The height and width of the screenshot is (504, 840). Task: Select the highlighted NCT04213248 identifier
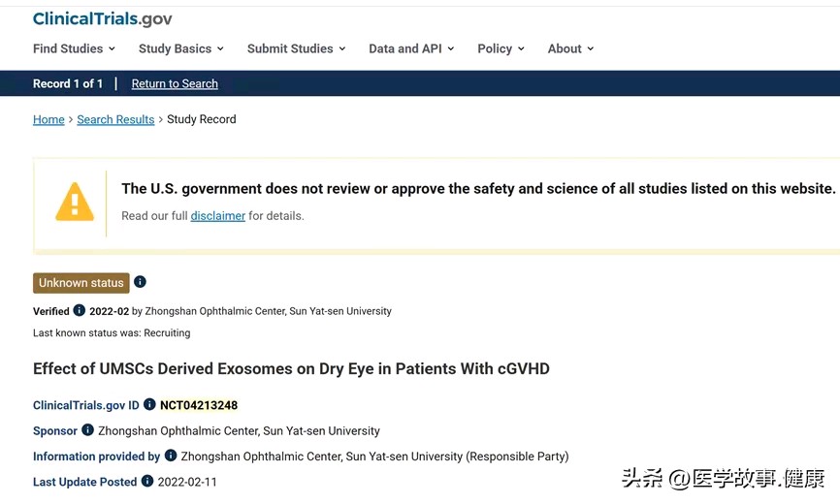[199, 405]
